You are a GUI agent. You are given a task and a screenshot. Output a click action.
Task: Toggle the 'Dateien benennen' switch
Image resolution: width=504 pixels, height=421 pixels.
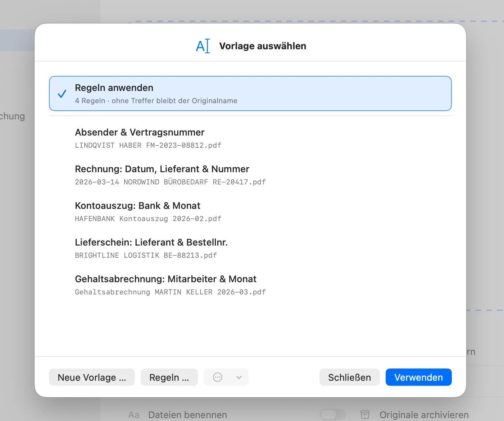click(x=332, y=415)
